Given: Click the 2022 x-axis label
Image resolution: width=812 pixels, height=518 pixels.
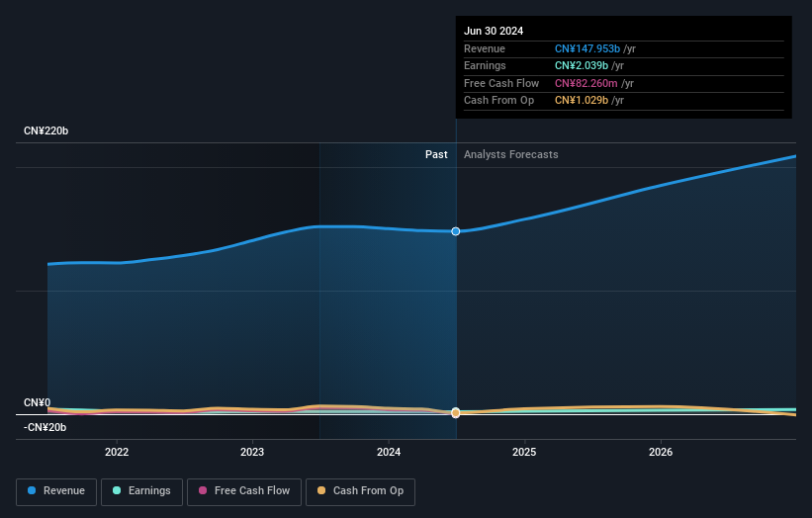Looking at the screenshot, I should click(x=117, y=452).
